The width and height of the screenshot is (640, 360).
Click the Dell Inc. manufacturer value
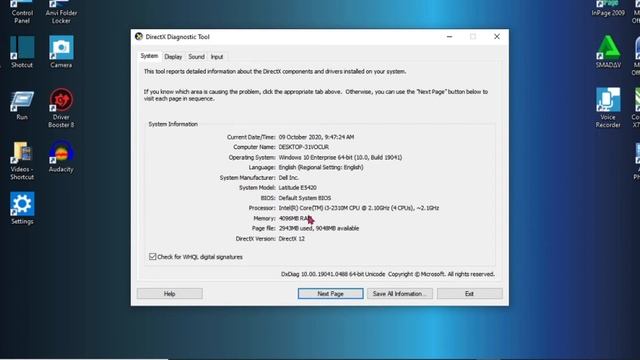click(x=288, y=178)
